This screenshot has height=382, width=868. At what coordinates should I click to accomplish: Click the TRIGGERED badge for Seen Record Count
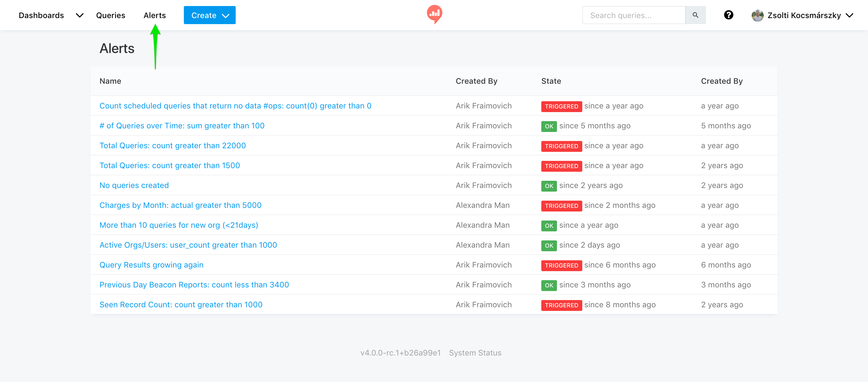(x=561, y=305)
